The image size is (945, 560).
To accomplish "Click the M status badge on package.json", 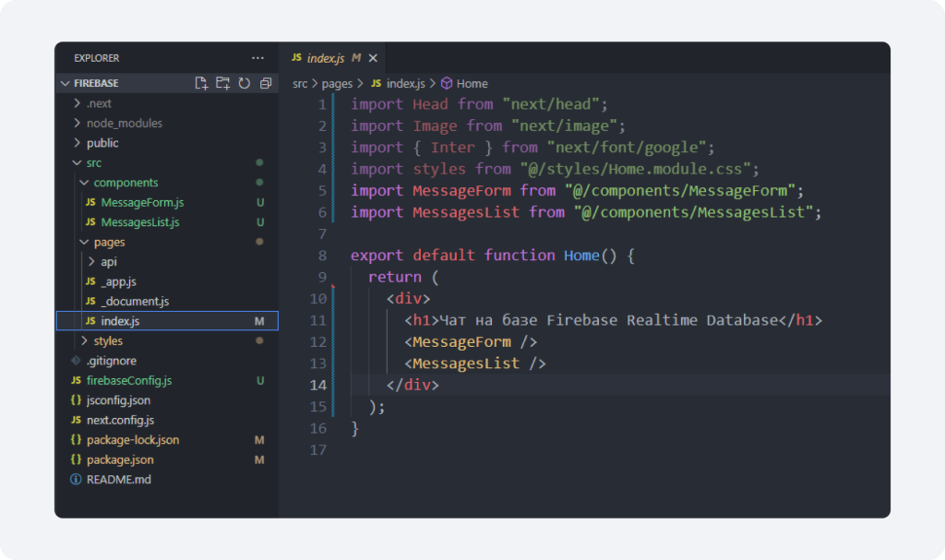I will (259, 460).
